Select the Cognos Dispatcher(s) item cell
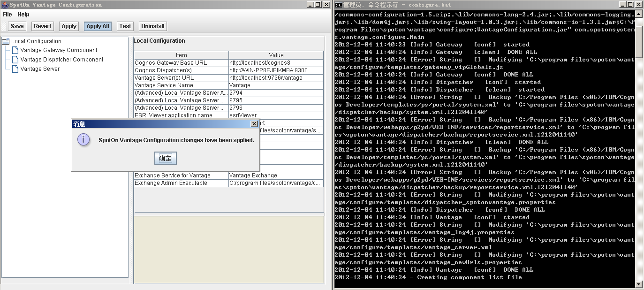 pyautogui.click(x=181, y=70)
